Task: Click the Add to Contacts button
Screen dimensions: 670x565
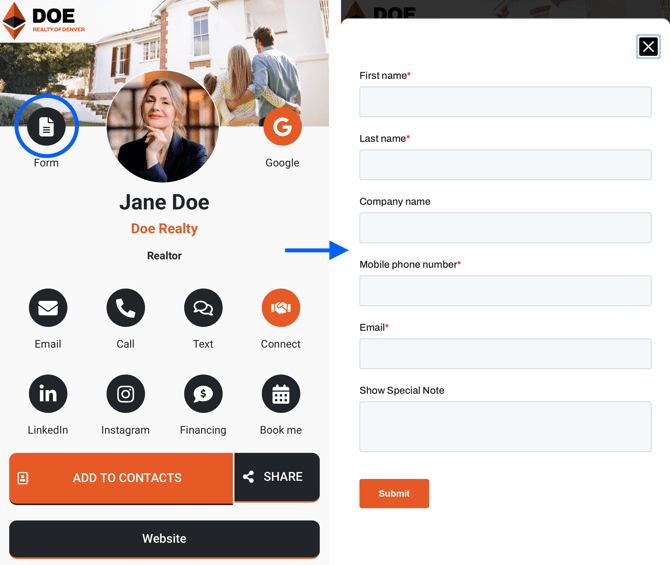Action: coord(121,478)
